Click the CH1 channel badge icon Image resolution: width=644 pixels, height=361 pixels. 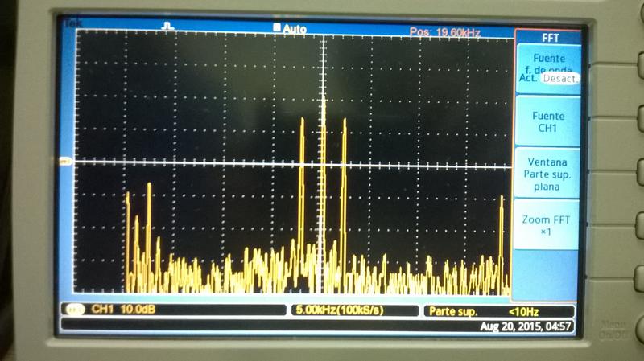pyautogui.click(x=77, y=310)
